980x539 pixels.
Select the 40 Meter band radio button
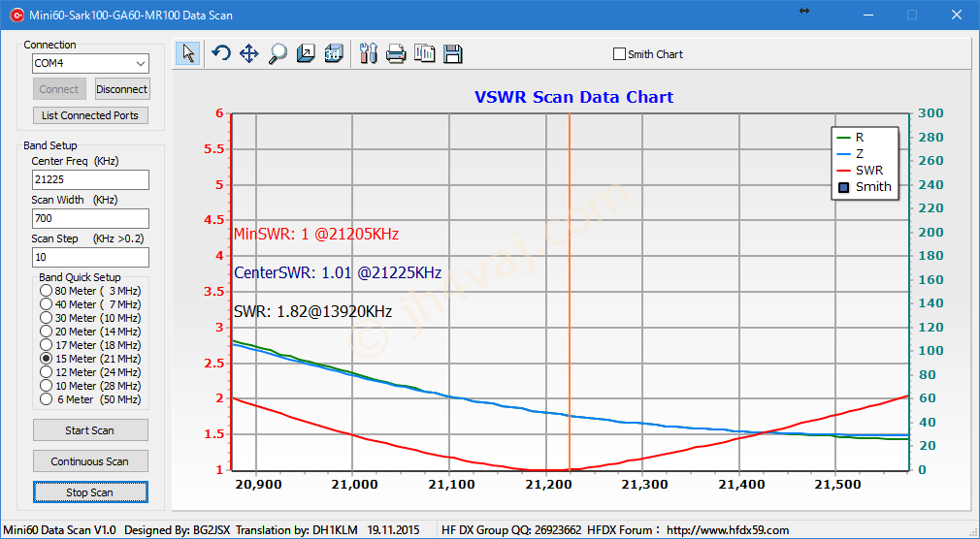pos(46,304)
